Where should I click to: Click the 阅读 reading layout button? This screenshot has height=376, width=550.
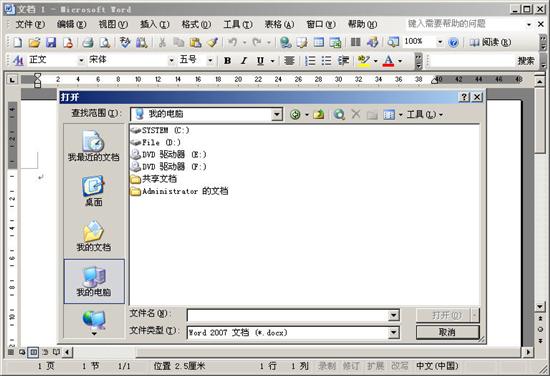(x=490, y=42)
